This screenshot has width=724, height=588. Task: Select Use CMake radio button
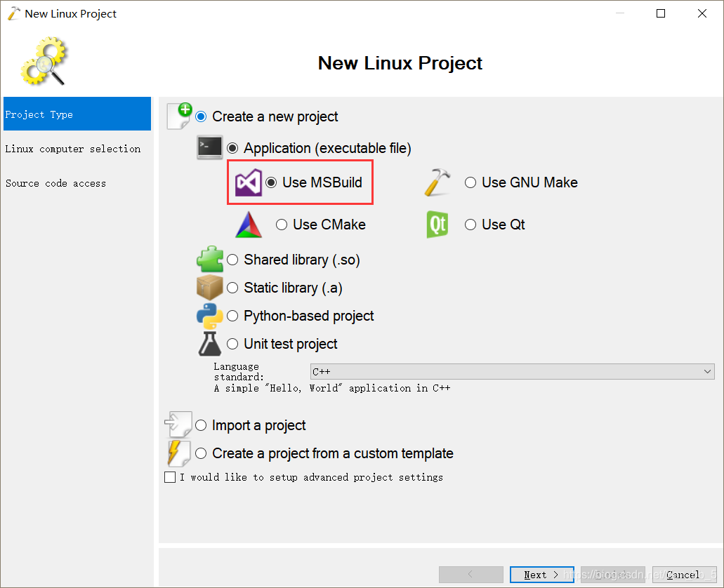click(x=282, y=225)
